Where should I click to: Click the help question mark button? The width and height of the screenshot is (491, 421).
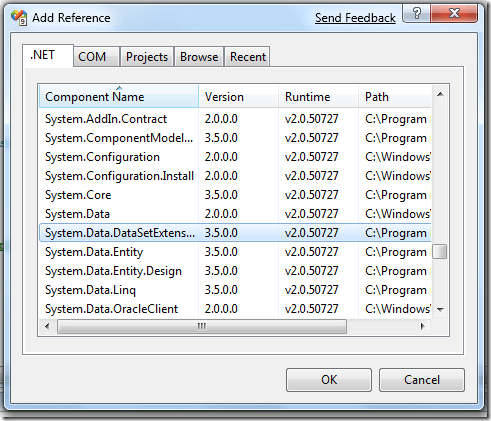tap(416, 14)
